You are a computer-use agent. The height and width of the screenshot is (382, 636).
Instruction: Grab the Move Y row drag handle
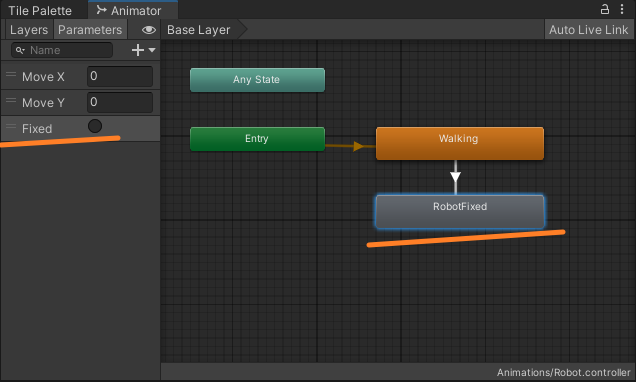point(11,101)
